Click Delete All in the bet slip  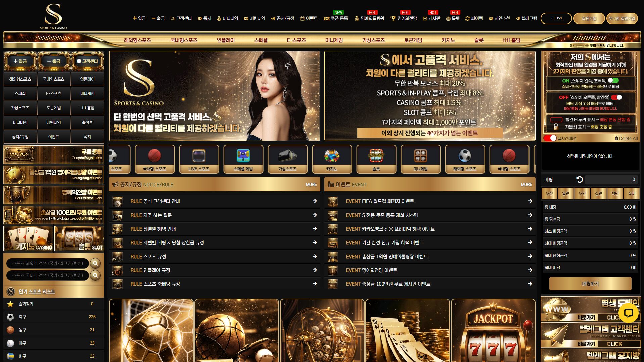tap(626, 138)
